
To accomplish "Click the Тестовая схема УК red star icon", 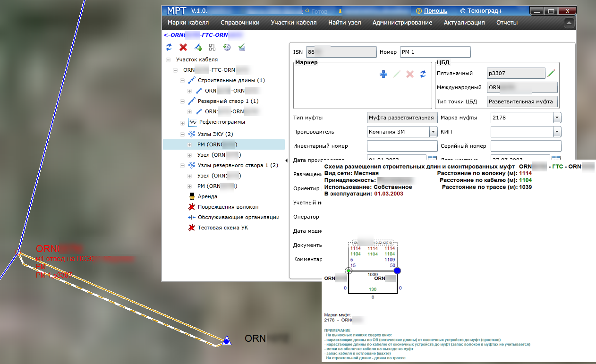I will [x=192, y=228].
